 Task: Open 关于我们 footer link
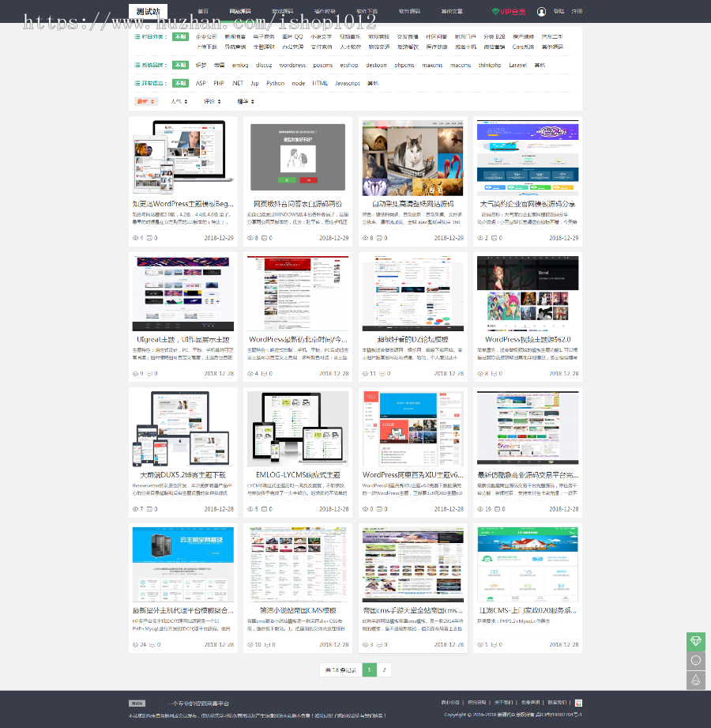point(503,703)
